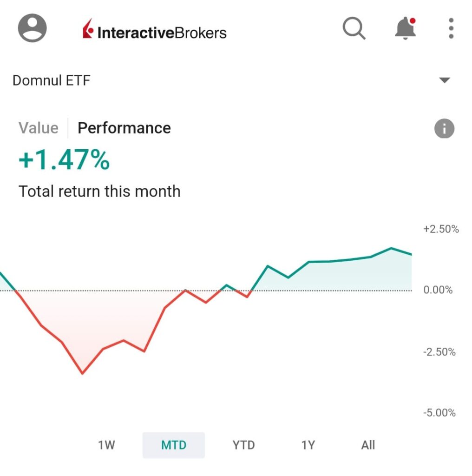Tap the Total return this month label
The width and height of the screenshot is (472, 476).
(99, 192)
